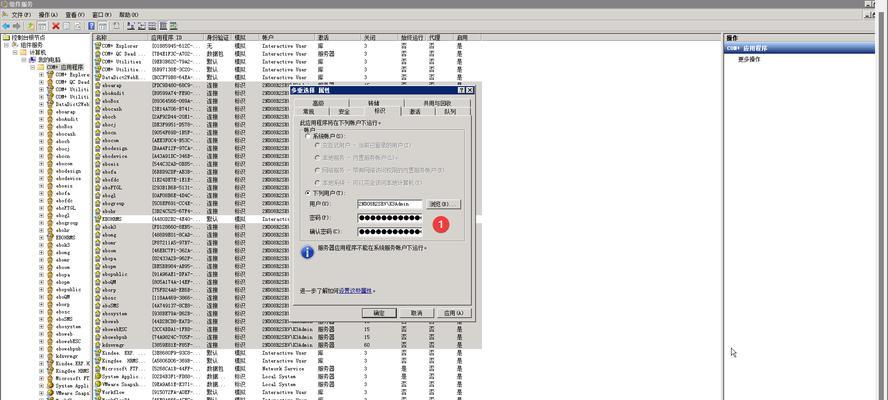Click the red X Delete toolbar icon
Screen dimensions: 888x400
(56, 25)
